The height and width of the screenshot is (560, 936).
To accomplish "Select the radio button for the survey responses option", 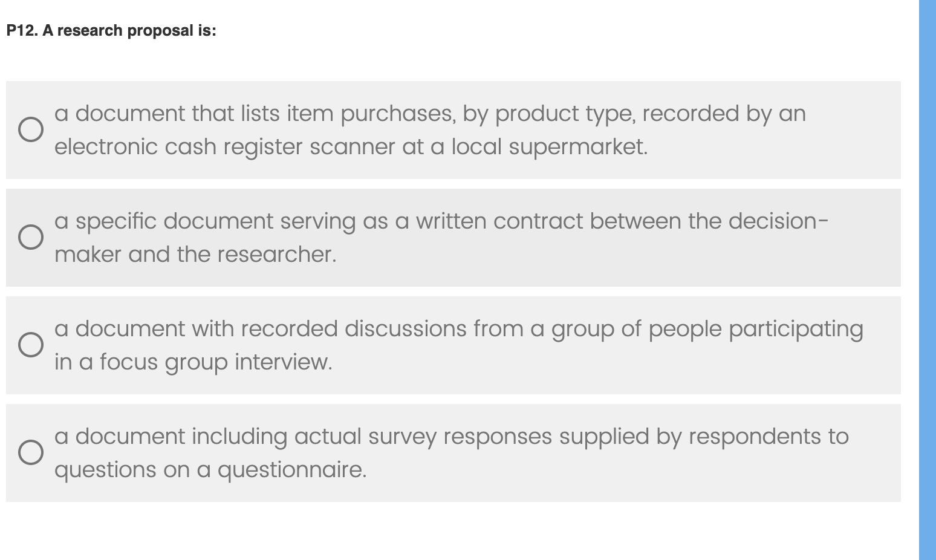I will [31, 452].
